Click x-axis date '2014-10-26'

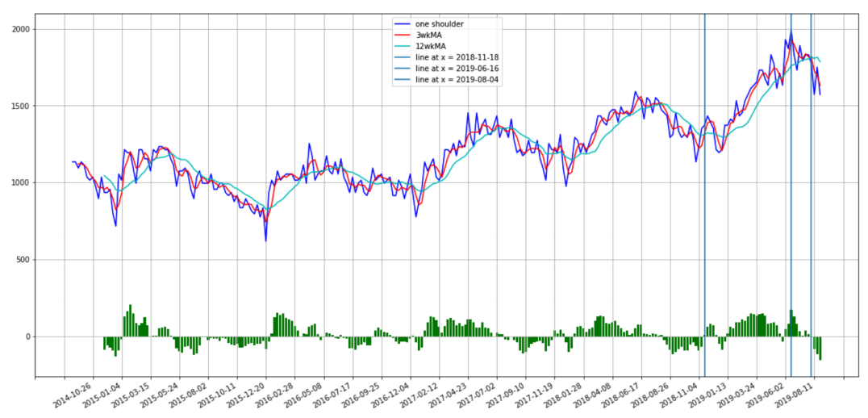tap(73, 394)
